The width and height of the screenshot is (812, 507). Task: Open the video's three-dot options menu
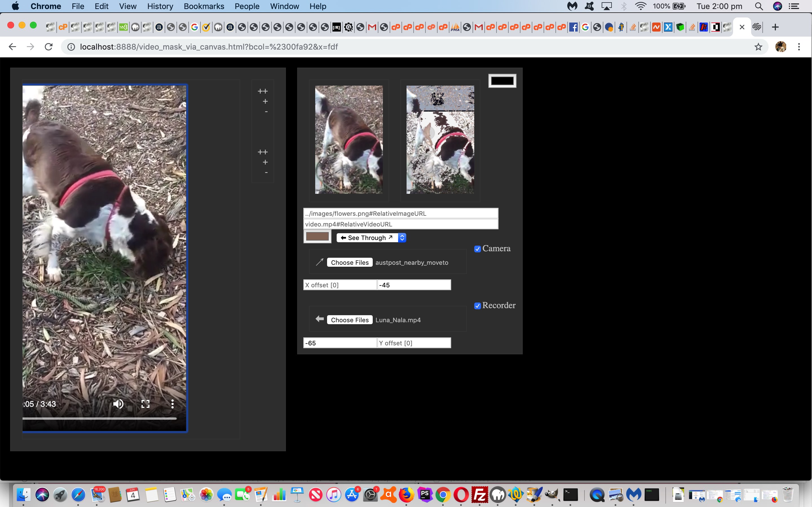point(173,404)
